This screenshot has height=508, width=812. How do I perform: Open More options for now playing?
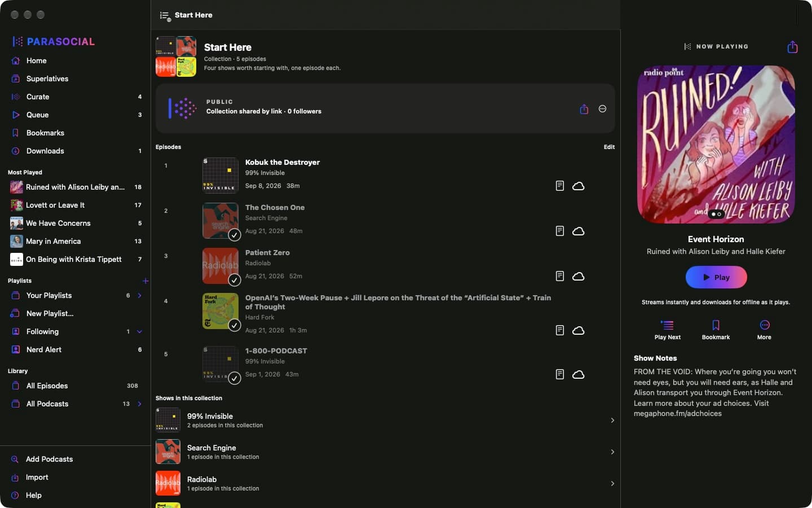tap(764, 330)
